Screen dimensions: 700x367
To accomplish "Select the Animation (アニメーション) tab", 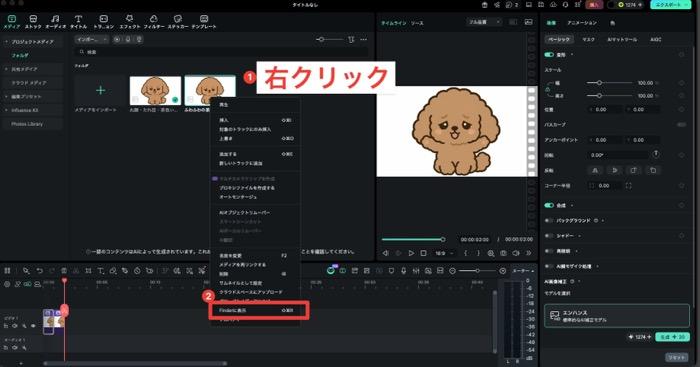I will tap(582, 23).
